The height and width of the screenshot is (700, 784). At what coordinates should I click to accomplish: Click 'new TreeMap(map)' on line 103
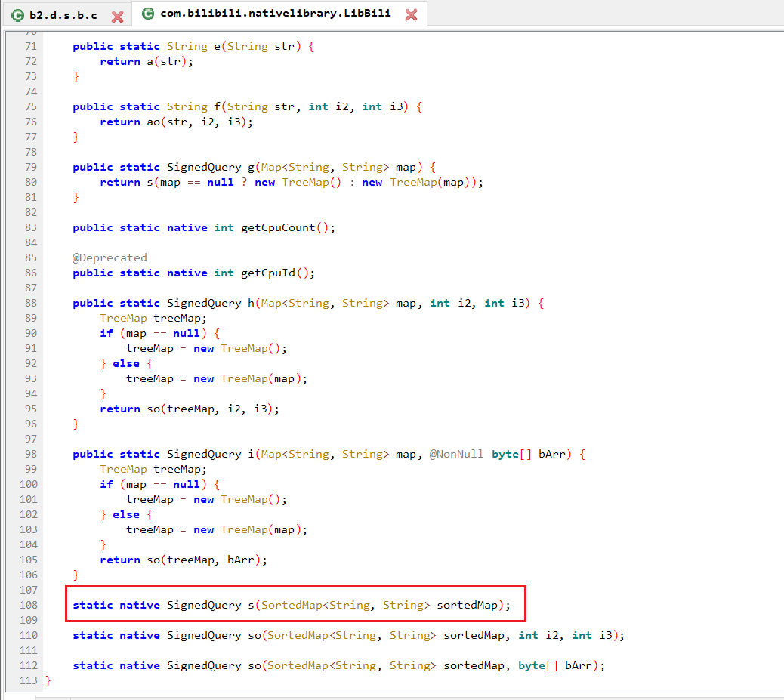point(248,529)
